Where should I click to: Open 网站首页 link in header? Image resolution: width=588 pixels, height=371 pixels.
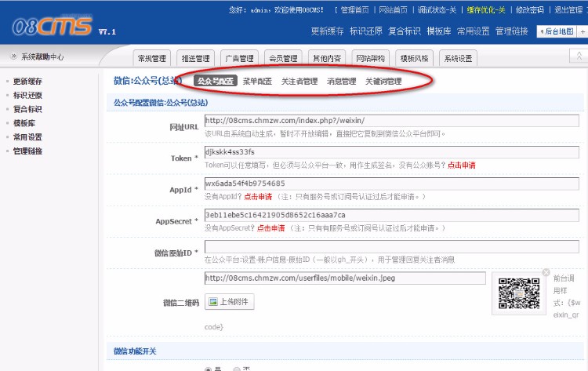pyautogui.click(x=393, y=10)
